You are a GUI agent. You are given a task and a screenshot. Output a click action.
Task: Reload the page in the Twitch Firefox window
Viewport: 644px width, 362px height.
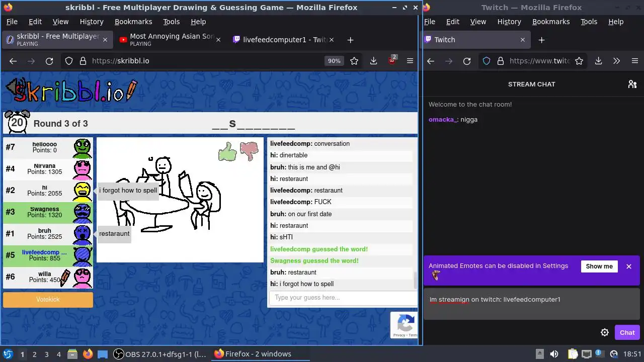pyautogui.click(x=467, y=61)
